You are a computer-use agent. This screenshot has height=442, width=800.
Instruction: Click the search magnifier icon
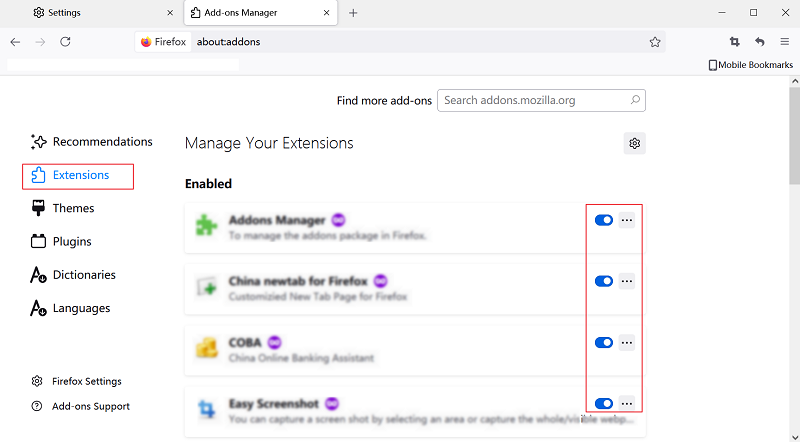pos(635,100)
